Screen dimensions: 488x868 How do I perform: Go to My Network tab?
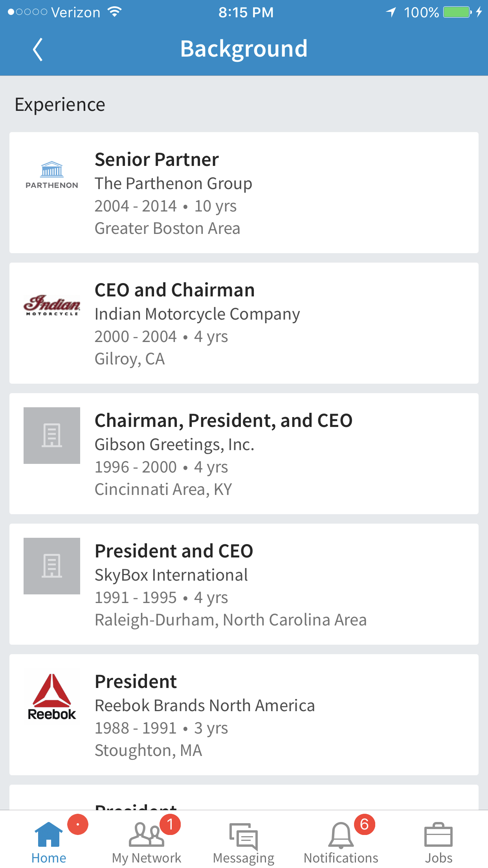(x=146, y=842)
